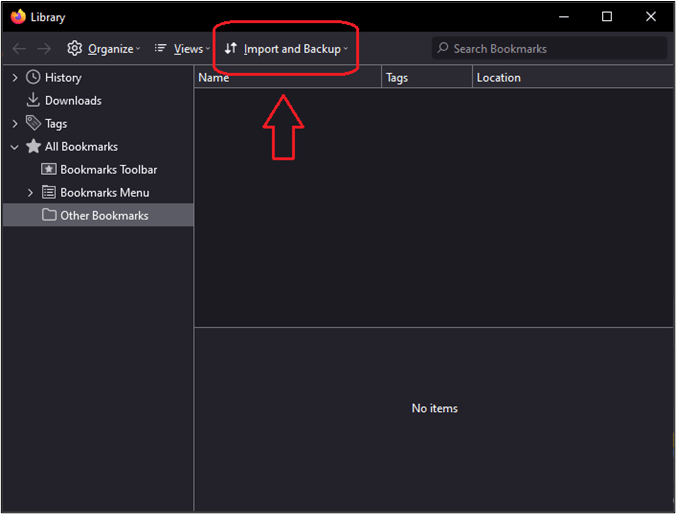The height and width of the screenshot is (514, 676).
Task: Expand the Tags tree node
Action: click(15, 124)
